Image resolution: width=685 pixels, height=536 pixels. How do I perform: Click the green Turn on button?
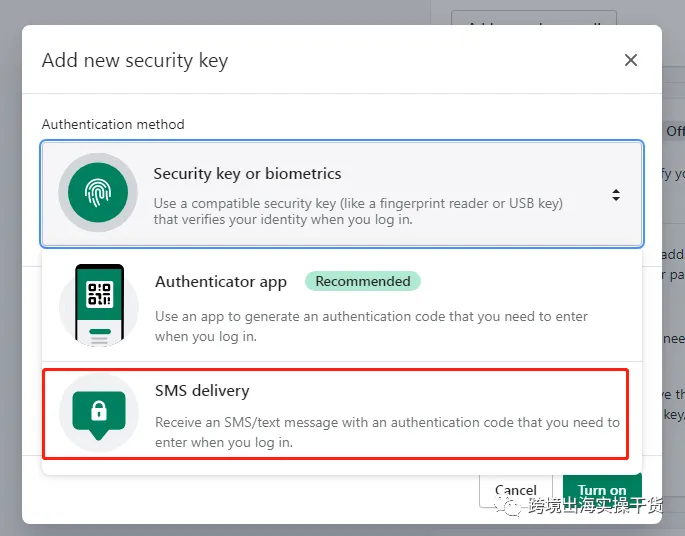click(602, 490)
